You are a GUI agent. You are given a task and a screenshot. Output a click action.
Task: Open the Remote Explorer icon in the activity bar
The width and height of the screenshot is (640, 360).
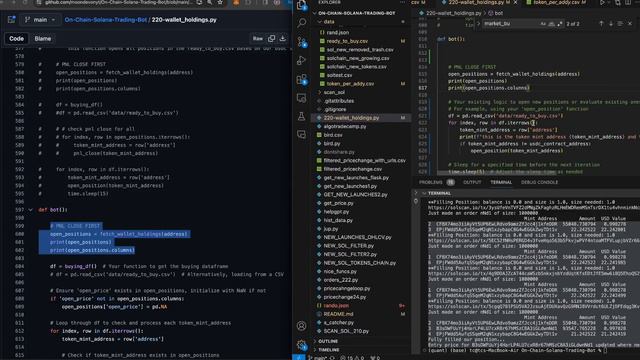pos(302,98)
